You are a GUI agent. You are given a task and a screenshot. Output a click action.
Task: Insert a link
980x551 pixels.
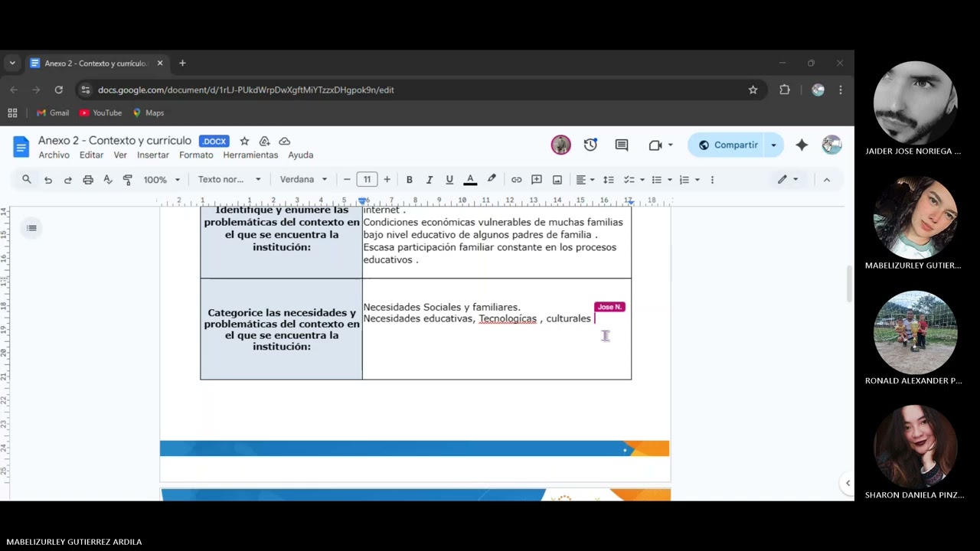tap(517, 180)
